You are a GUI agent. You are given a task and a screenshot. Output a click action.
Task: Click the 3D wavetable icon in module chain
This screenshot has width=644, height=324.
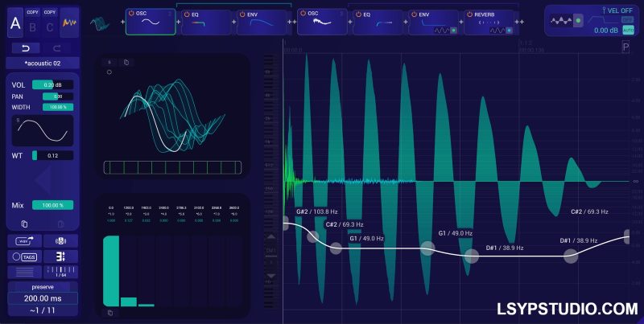point(100,23)
